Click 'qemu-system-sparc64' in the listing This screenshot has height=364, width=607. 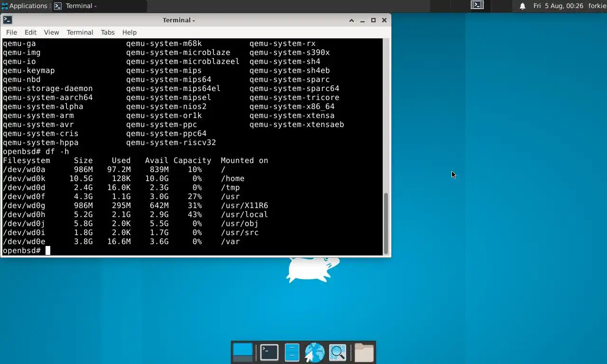click(294, 89)
